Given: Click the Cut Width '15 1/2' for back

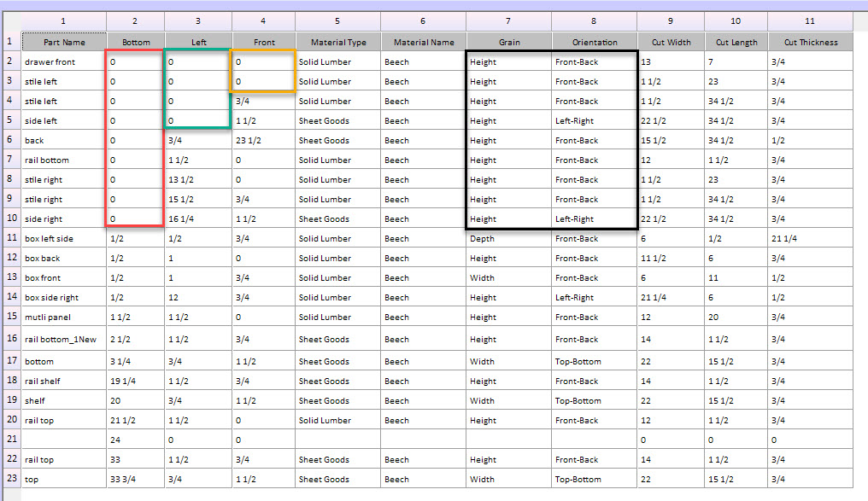Looking at the screenshot, I should tap(671, 141).
